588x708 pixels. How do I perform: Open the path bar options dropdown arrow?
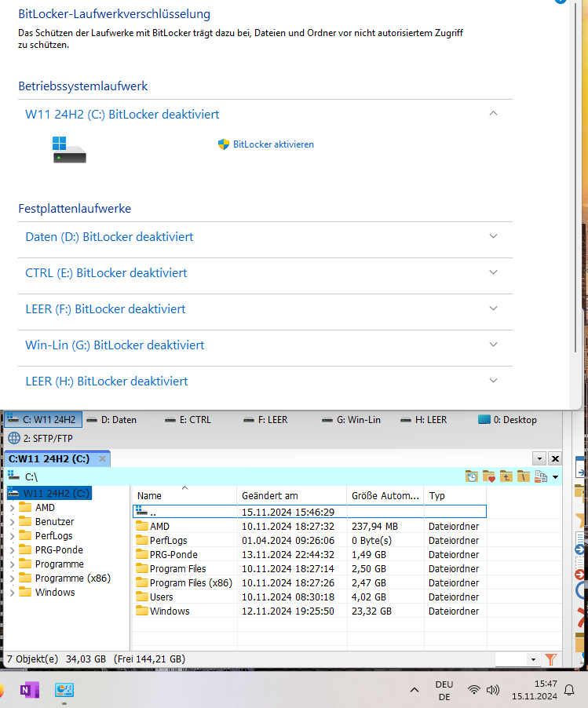point(556,476)
